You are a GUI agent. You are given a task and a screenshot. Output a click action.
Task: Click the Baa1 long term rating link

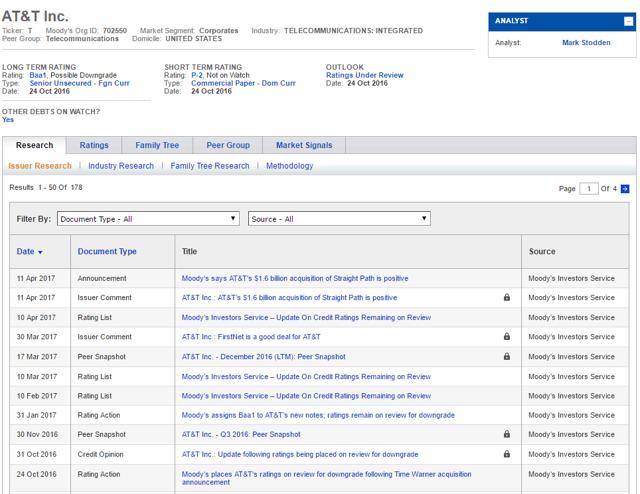tap(38, 75)
